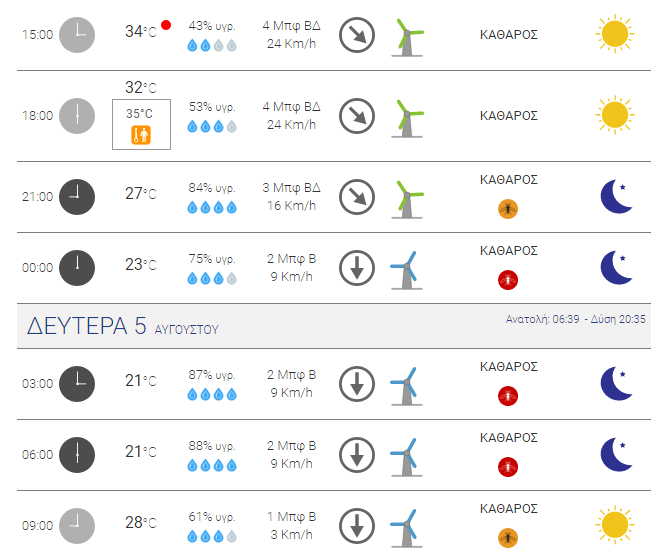670x548 pixels.
Task: Click the orange mosquito icon at 21:00
Action: pyautogui.click(x=508, y=209)
